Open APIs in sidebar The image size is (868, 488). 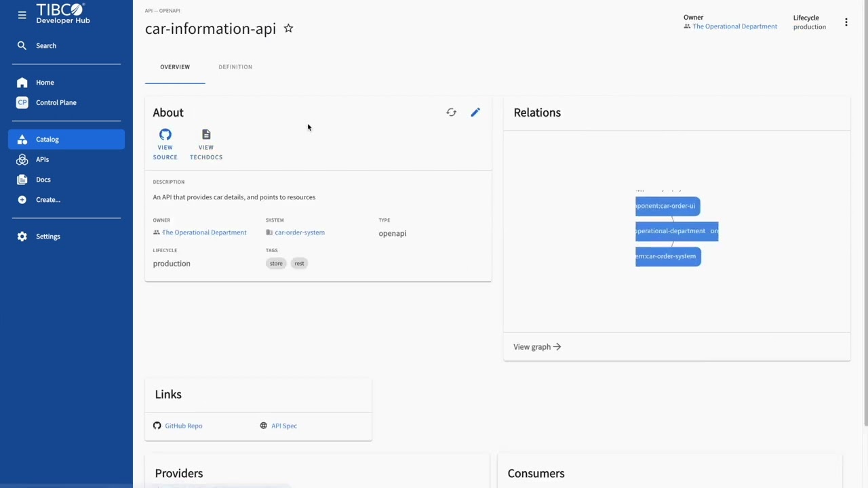coord(42,159)
